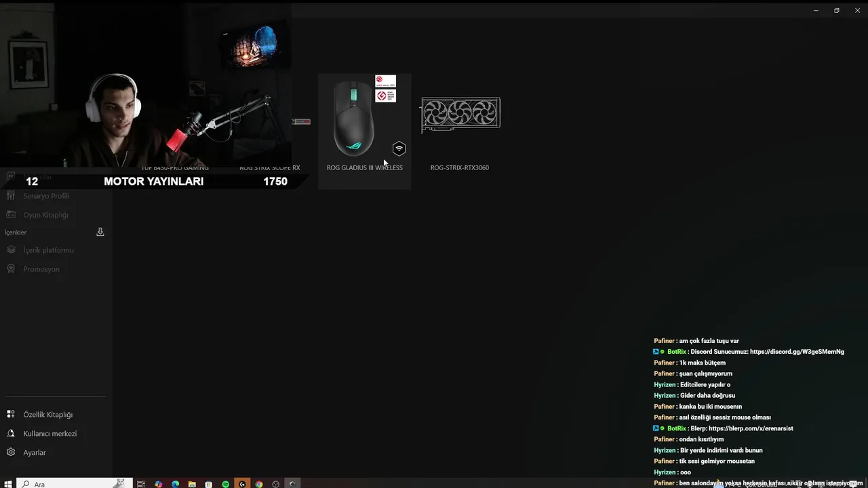868x488 pixels.
Task: Open the discord.gg link in chat
Action: [797, 352]
